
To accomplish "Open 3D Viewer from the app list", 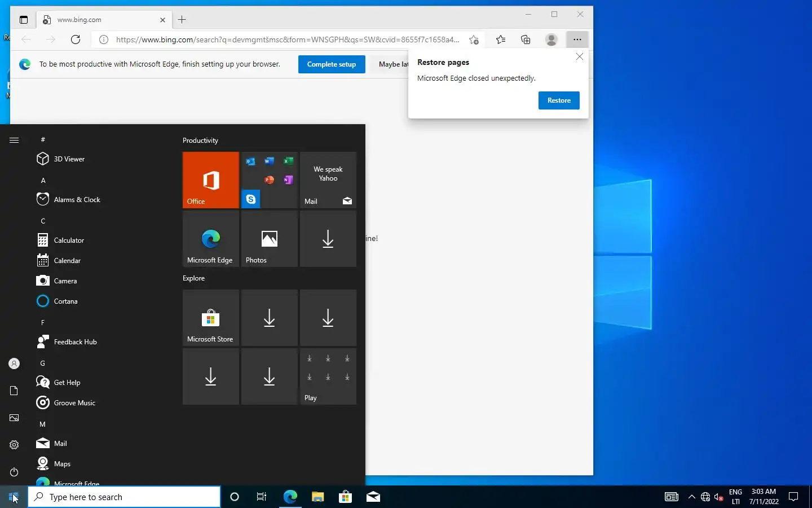I will pyautogui.click(x=101, y=159).
